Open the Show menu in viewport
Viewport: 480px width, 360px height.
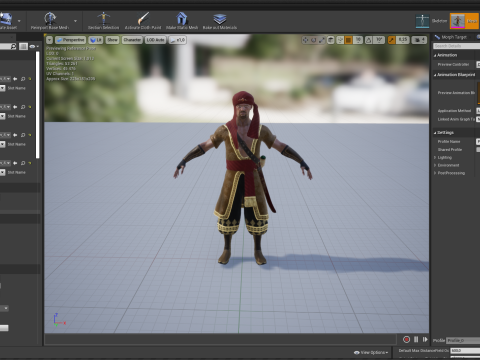[112, 40]
